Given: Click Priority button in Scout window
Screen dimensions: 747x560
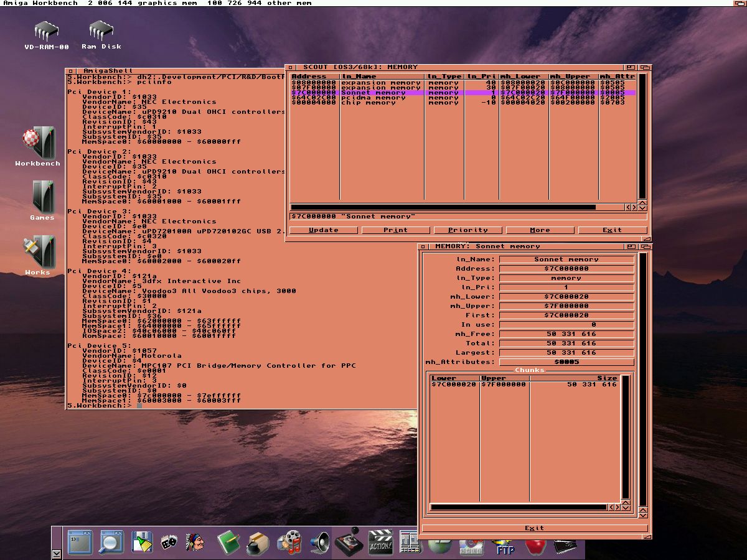Looking at the screenshot, I should tap(468, 230).
